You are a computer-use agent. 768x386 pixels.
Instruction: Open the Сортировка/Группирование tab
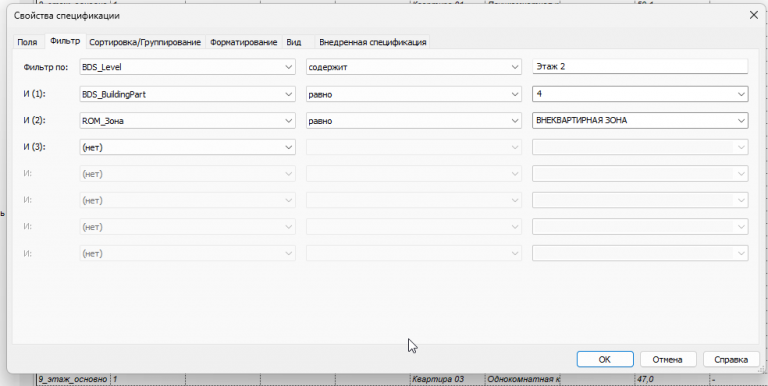click(145, 42)
